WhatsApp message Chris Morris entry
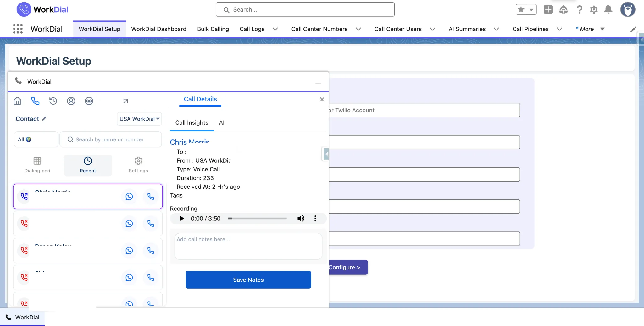Screen dimensions: 644x326 pos(129,197)
